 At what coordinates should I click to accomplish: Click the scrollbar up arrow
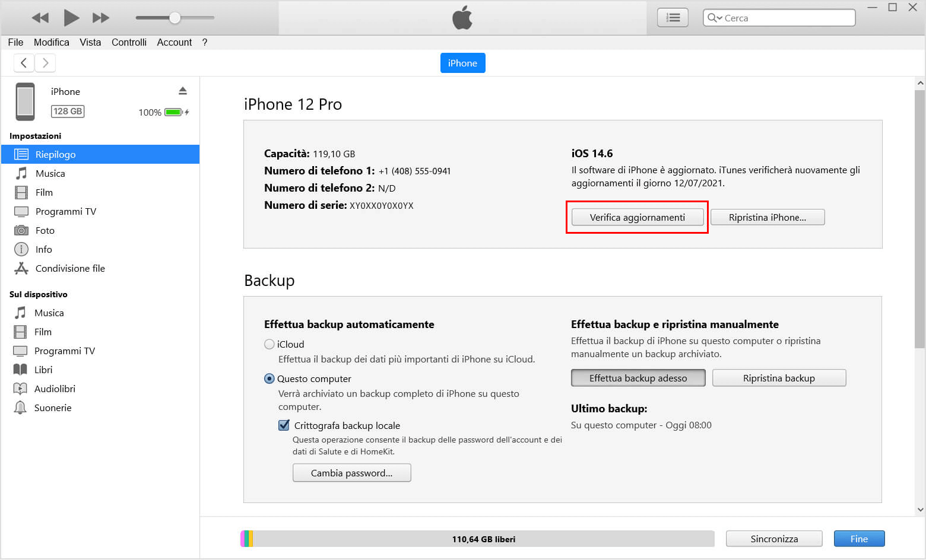click(920, 83)
